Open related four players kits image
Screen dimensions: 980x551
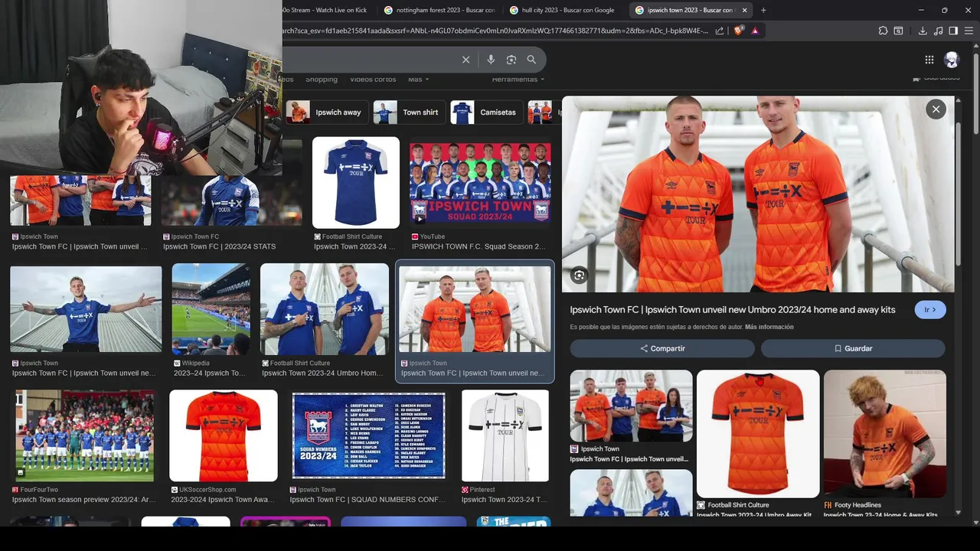631,406
